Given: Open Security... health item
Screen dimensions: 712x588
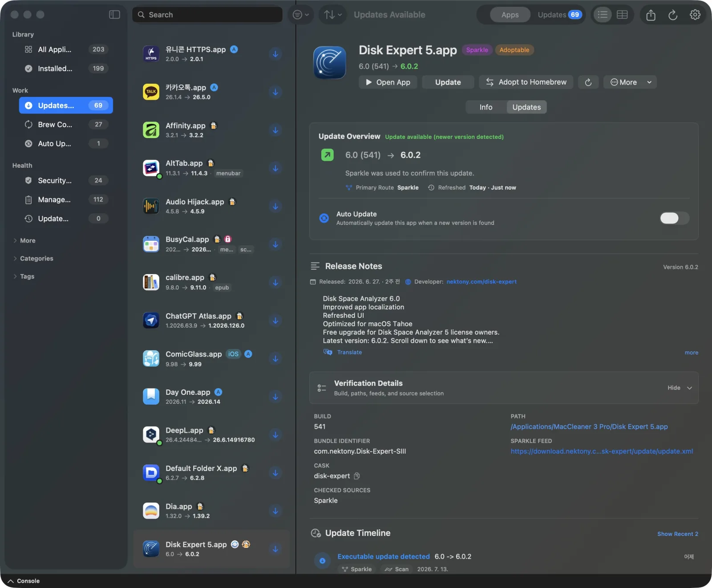Looking at the screenshot, I should coord(66,180).
